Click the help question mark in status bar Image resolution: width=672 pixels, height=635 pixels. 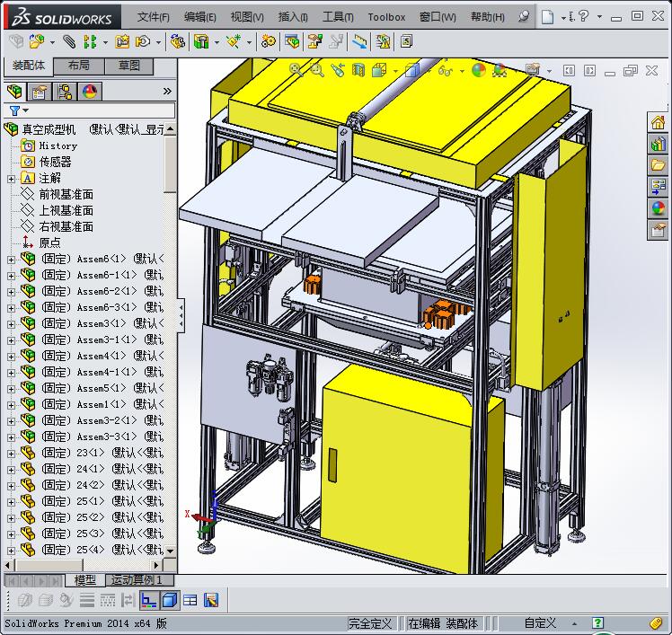(x=597, y=623)
